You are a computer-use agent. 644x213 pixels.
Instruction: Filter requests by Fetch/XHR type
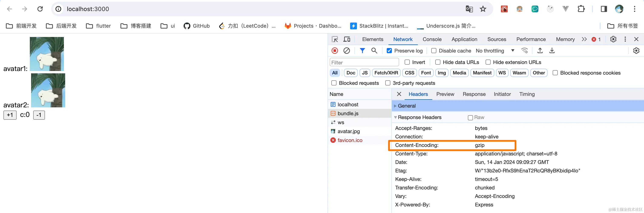click(386, 73)
